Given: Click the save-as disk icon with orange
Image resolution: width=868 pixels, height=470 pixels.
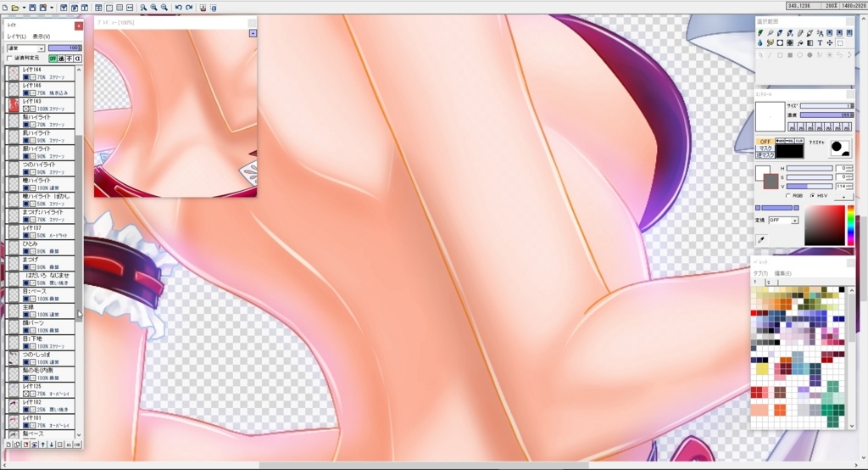Looking at the screenshot, I should (42, 8).
